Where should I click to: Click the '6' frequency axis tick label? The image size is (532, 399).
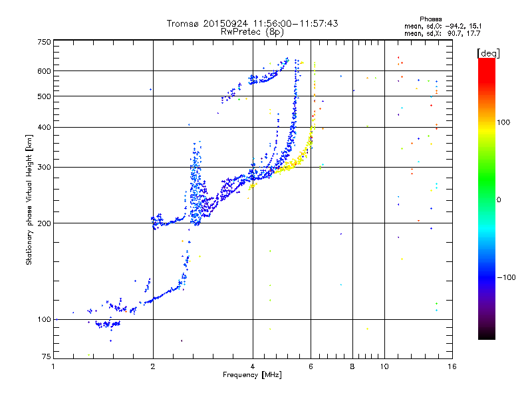pyautogui.click(x=311, y=366)
